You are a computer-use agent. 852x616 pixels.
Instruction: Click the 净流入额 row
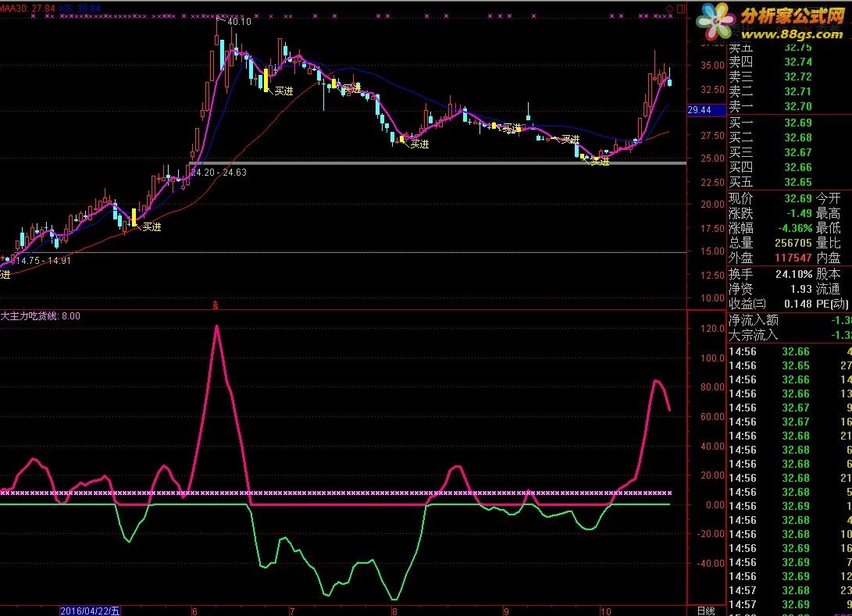click(x=790, y=321)
